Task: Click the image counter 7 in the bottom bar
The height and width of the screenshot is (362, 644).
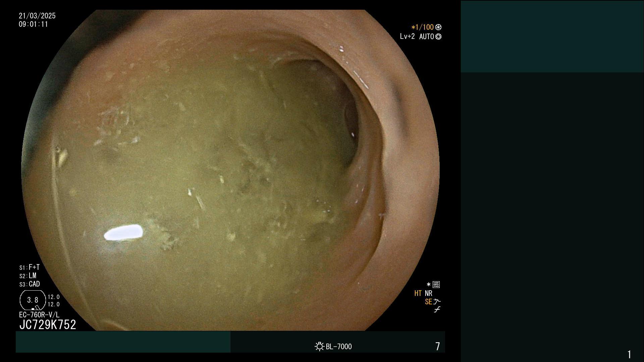Action: [437, 346]
